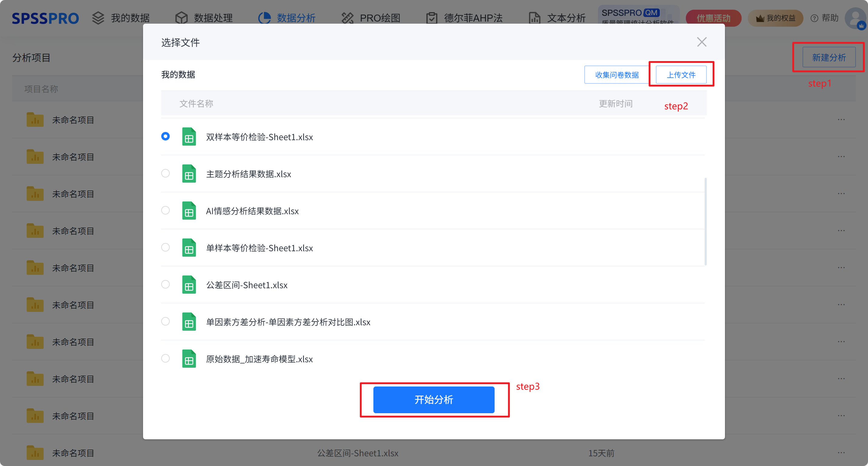Choose 公差区间-Sheet1.xlsx radio option
This screenshot has height=466, width=868.
click(x=165, y=284)
